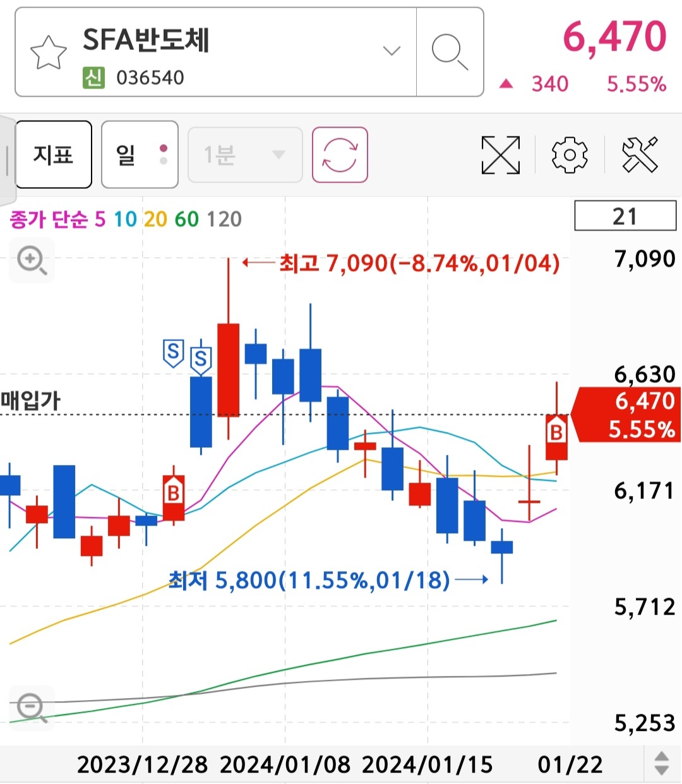Click the 2024/01/08 date axis label
This screenshot has height=784, width=682.
click(285, 765)
